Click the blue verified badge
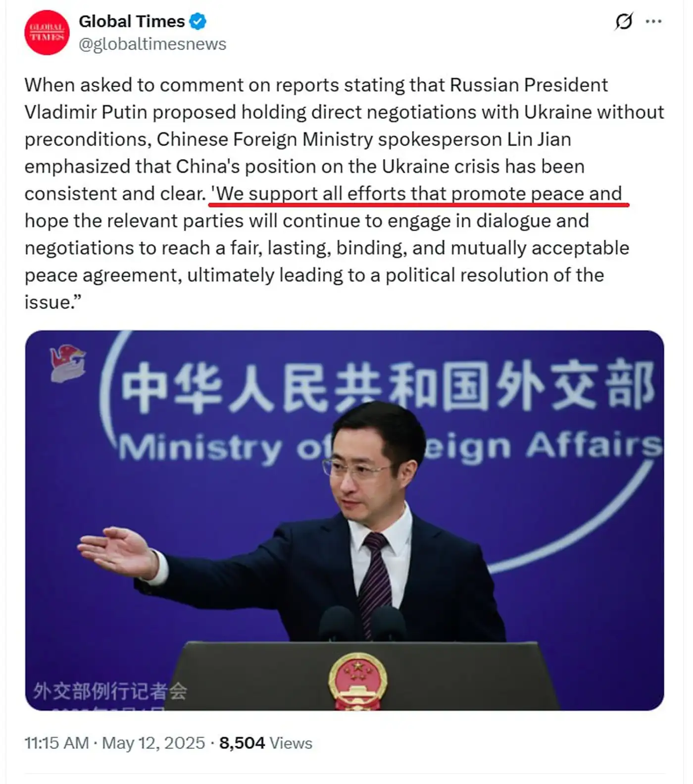 [198, 22]
